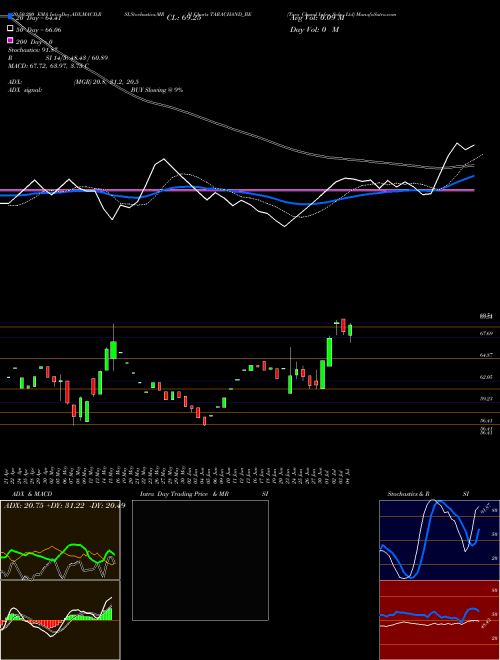
Task: Click the 59.23 price axis label
Action: coord(486,399)
